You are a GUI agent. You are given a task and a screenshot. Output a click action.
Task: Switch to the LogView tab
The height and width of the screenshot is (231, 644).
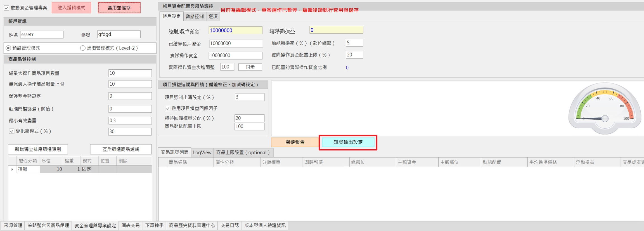click(x=202, y=152)
